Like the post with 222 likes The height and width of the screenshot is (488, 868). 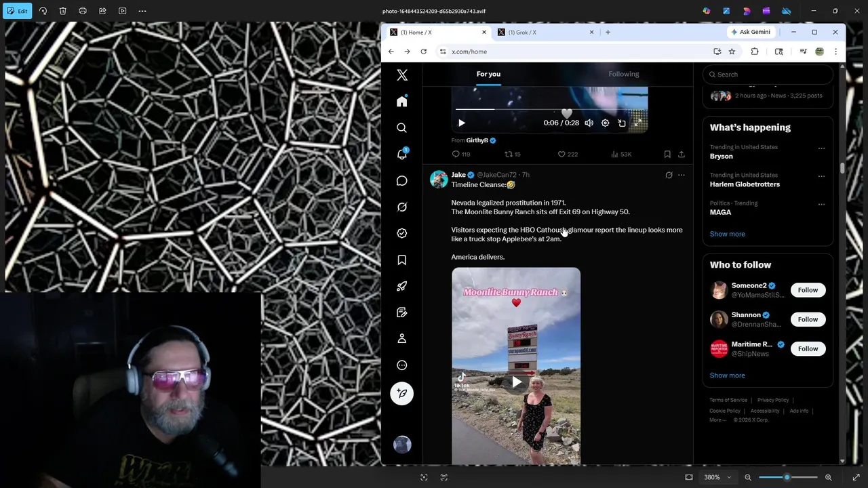coord(568,155)
